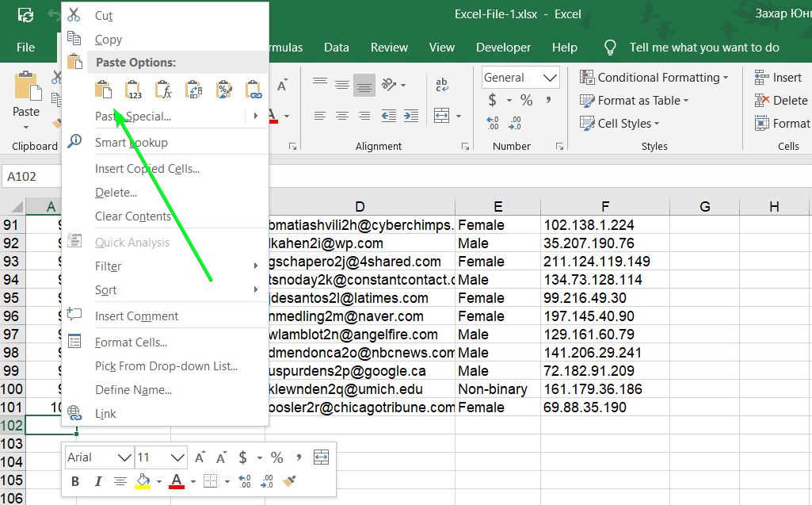Choose Paste Link option icon
The width and height of the screenshot is (812, 505).
[254, 90]
